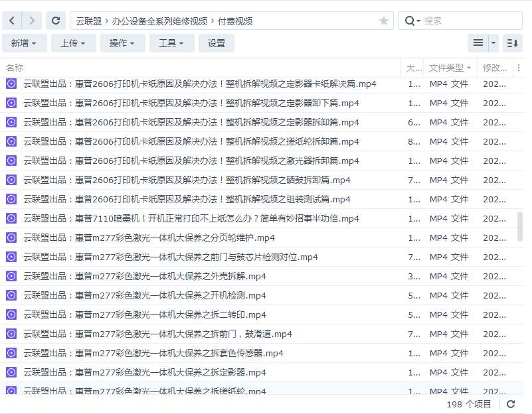This screenshot has width=532, height=414.
Task: Select video icon of 前门与鼓芯片检测对位.mp4
Action: (11, 257)
